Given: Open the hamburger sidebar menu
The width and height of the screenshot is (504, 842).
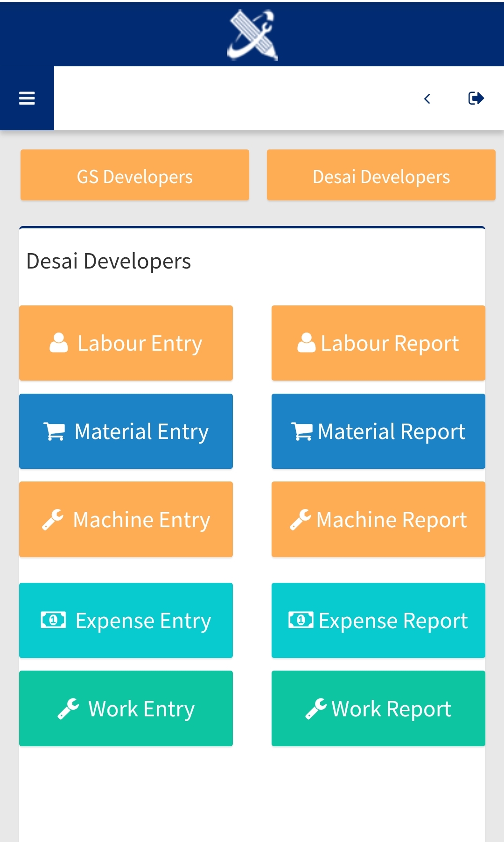Looking at the screenshot, I should click(27, 98).
